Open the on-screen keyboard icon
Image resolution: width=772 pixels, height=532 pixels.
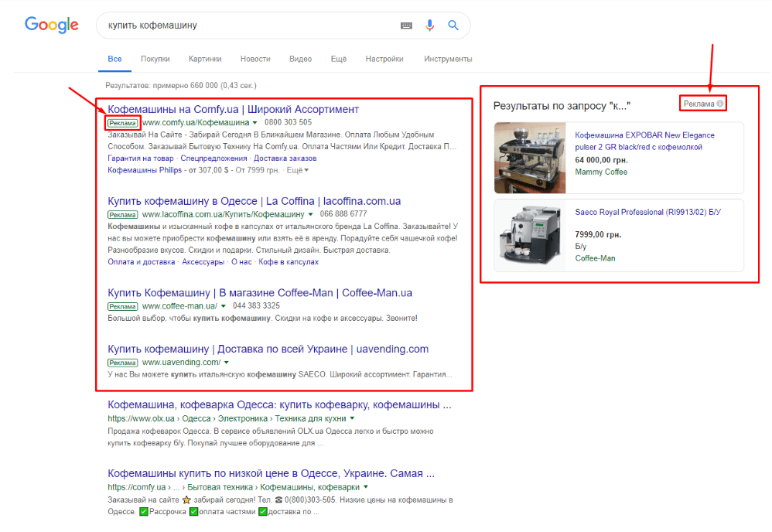(406, 25)
